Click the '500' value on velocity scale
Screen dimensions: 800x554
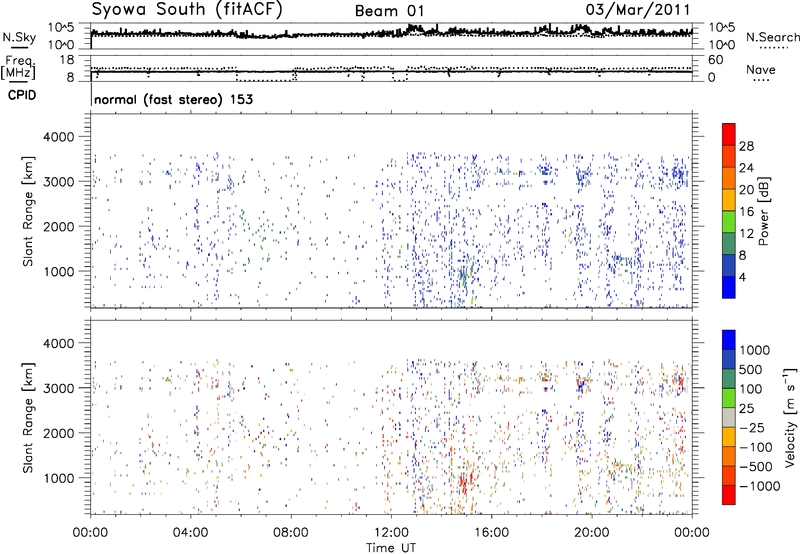coord(752,370)
